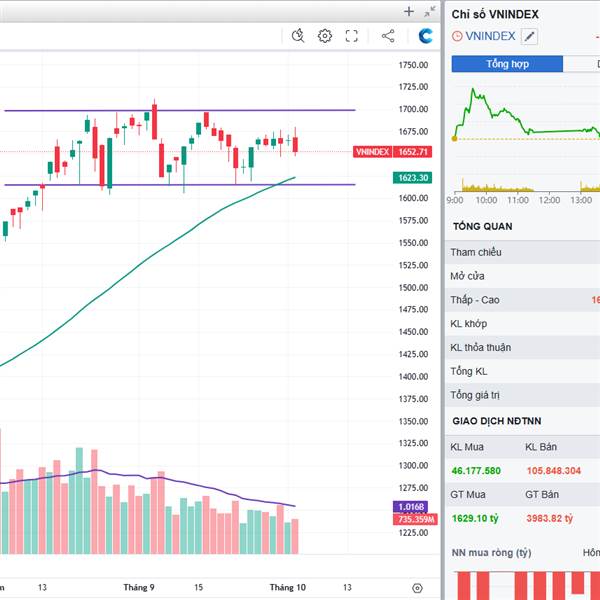This screenshot has width=600, height=600.
Task: Open chart settings gear in the top toolbar
Action: point(325,36)
